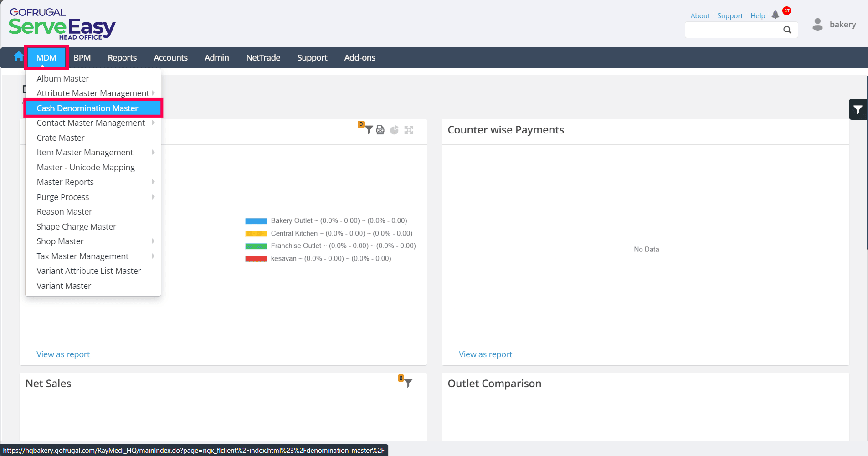
Task: Open the BPM menu
Action: (x=82, y=58)
